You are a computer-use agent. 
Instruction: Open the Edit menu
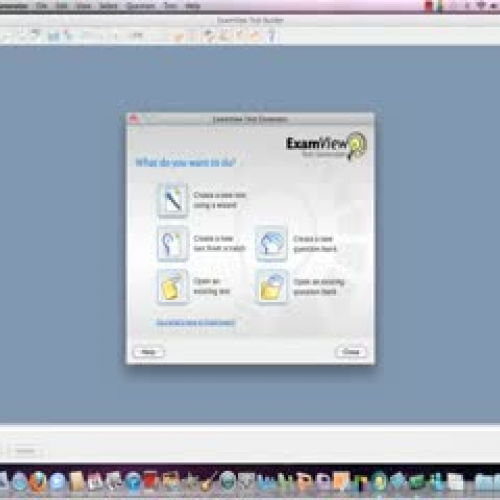pyautogui.click(x=62, y=6)
